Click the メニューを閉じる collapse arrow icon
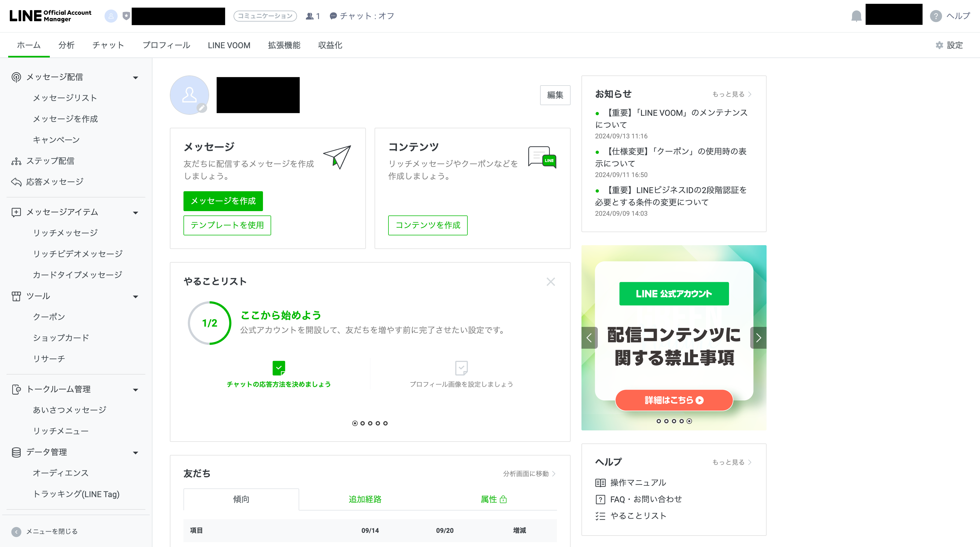 pyautogui.click(x=16, y=531)
